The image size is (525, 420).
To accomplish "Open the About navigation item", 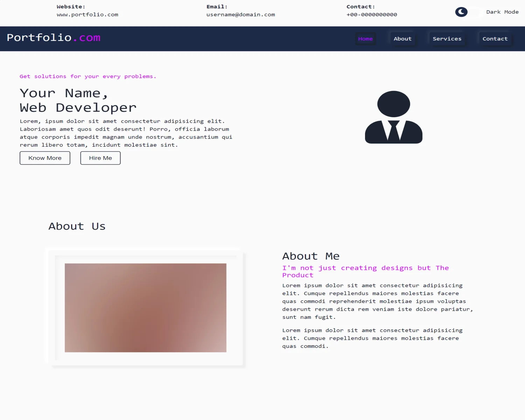I will pyautogui.click(x=402, y=38).
